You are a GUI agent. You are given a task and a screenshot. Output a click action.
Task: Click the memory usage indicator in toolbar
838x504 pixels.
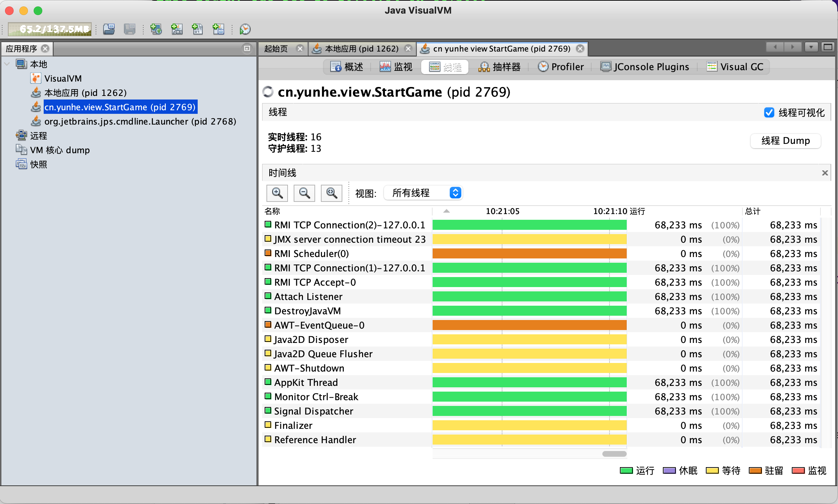50,29
